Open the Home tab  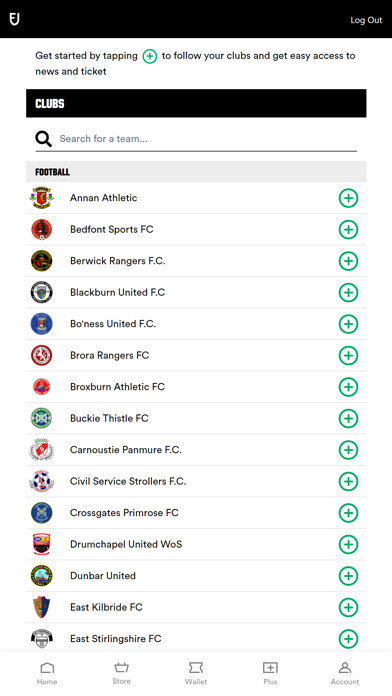[x=47, y=673]
